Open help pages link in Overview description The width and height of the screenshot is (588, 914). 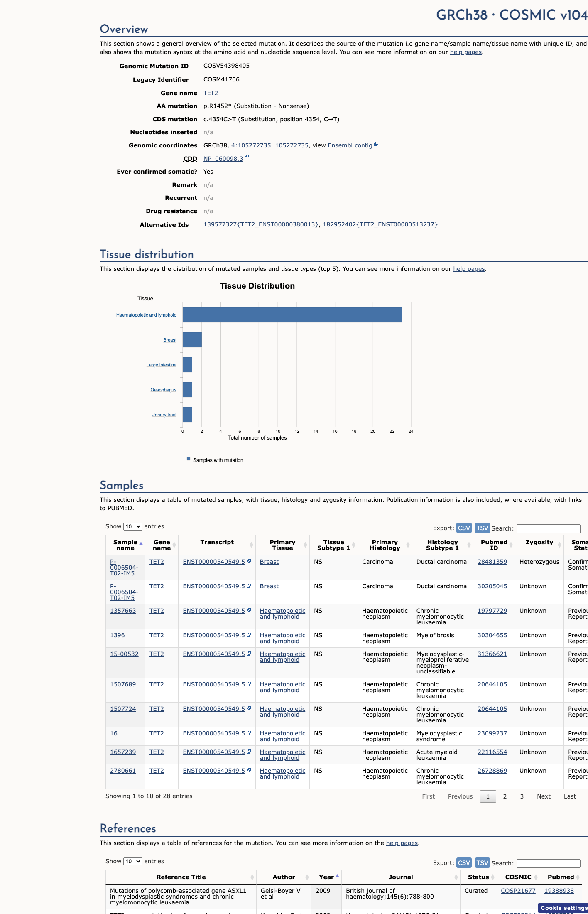(x=466, y=52)
